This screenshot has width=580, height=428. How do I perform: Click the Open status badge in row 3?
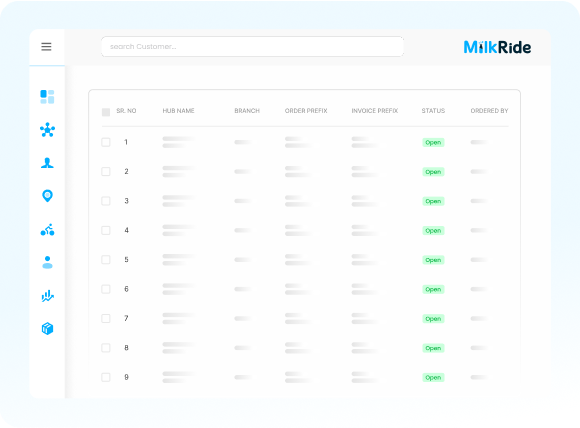tap(433, 201)
